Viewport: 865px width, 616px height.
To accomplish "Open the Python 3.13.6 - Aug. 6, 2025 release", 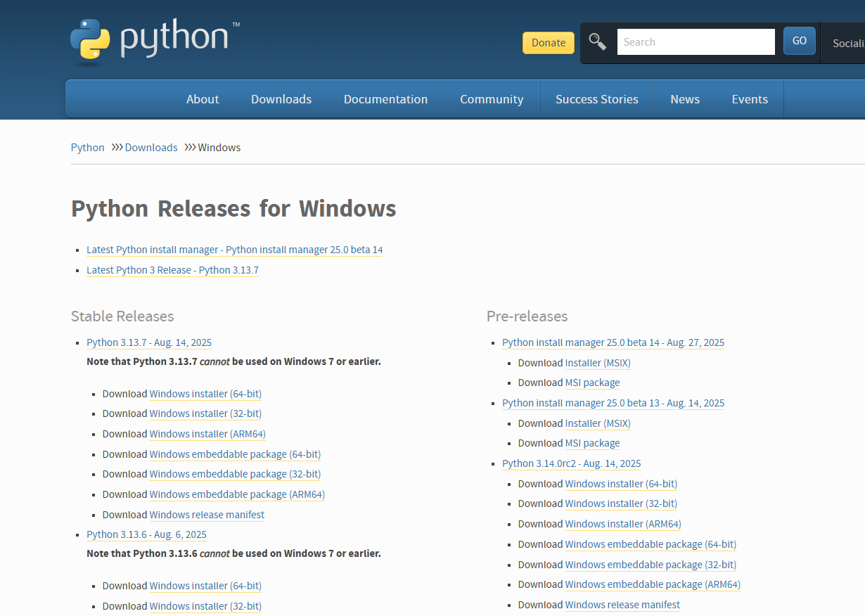I will tap(146, 534).
